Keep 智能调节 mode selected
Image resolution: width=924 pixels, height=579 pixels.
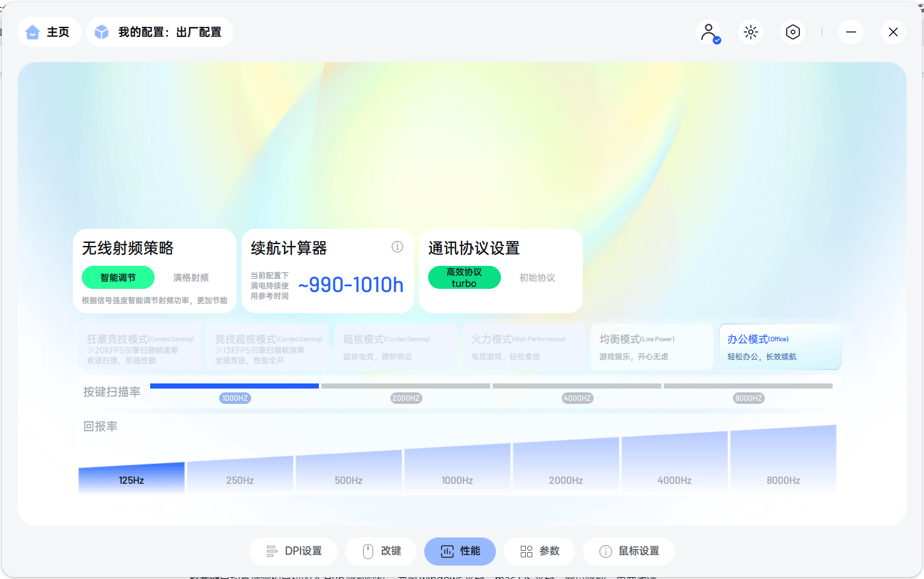click(118, 277)
